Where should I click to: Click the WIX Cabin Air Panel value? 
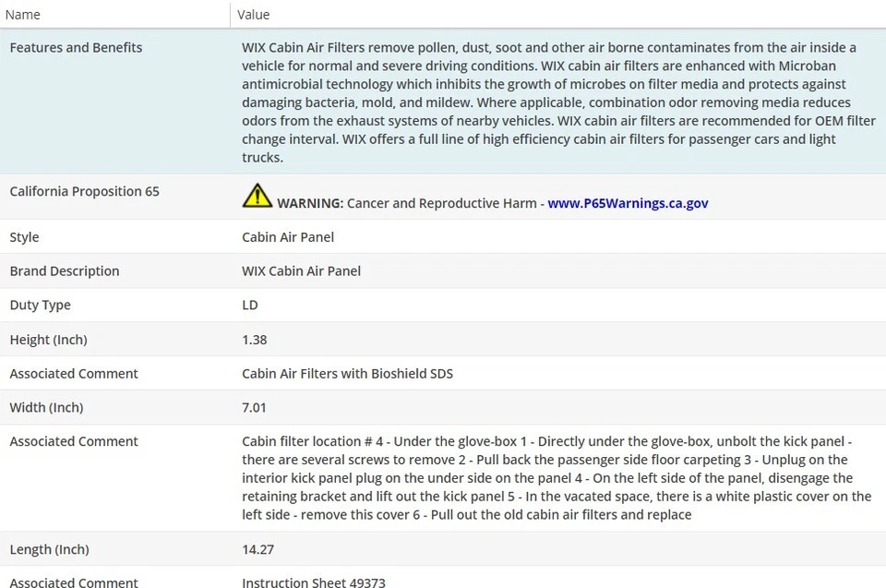[301, 271]
